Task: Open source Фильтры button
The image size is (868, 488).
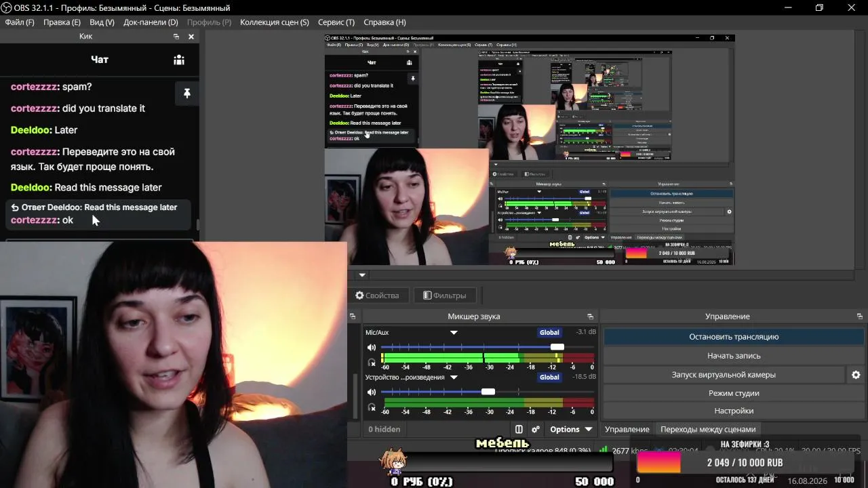Action: pyautogui.click(x=445, y=296)
